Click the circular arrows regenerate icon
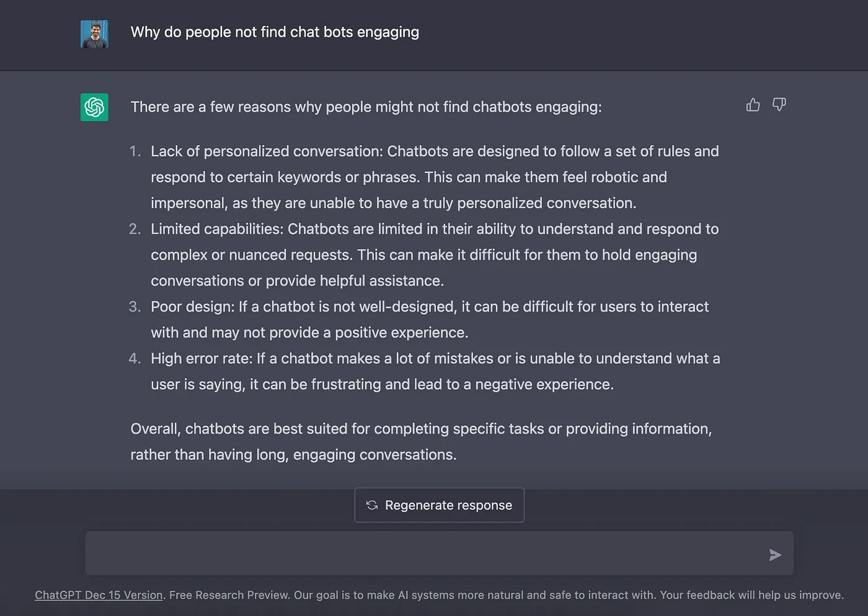 point(372,505)
